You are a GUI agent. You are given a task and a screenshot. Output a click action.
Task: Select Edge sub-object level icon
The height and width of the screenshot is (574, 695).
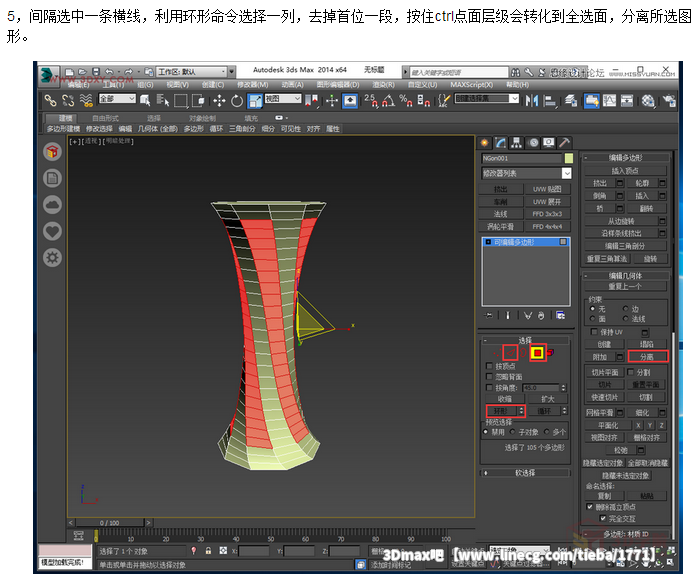[x=510, y=353]
